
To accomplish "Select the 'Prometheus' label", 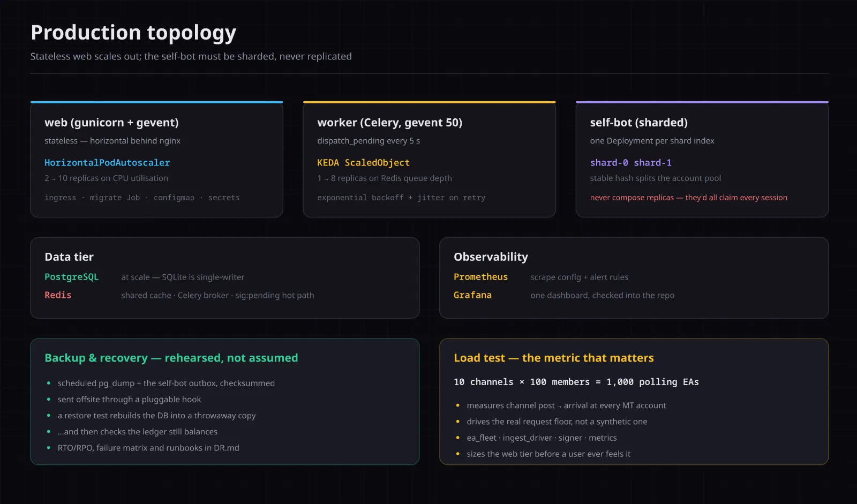I will [x=480, y=277].
